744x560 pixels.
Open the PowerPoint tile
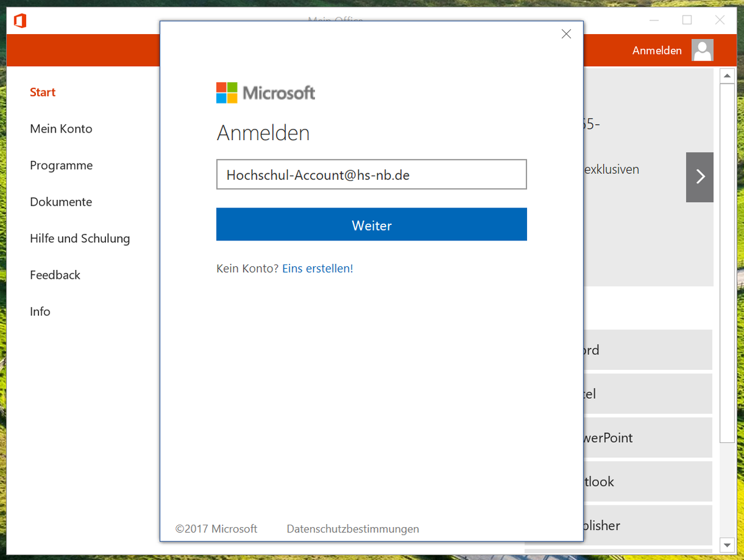(x=647, y=438)
